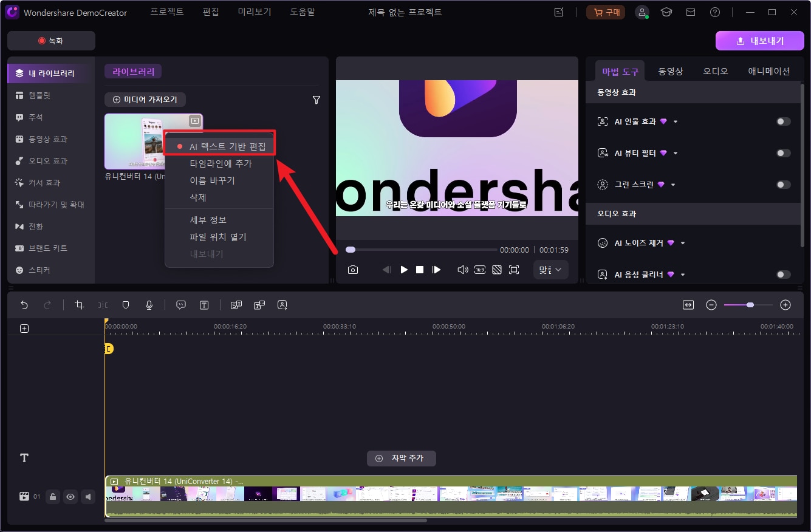This screenshot has height=532, width=811.
Task: Enable the AI 뷰티 필터 switch
Action: pyautogui.click(x=784, y=153)
